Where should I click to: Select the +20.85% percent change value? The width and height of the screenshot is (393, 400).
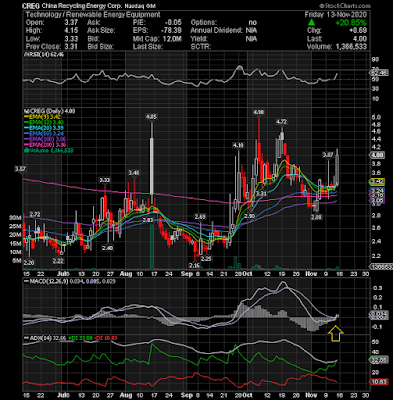pos(351,23)
